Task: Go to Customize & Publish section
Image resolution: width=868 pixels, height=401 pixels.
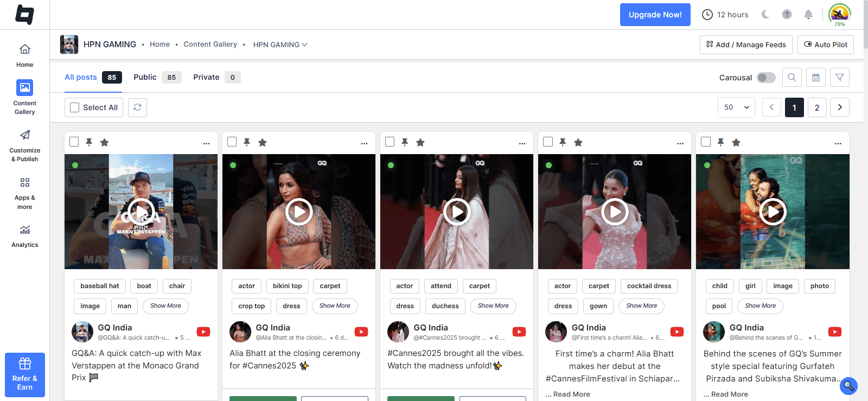Action: tap(24, 145)
